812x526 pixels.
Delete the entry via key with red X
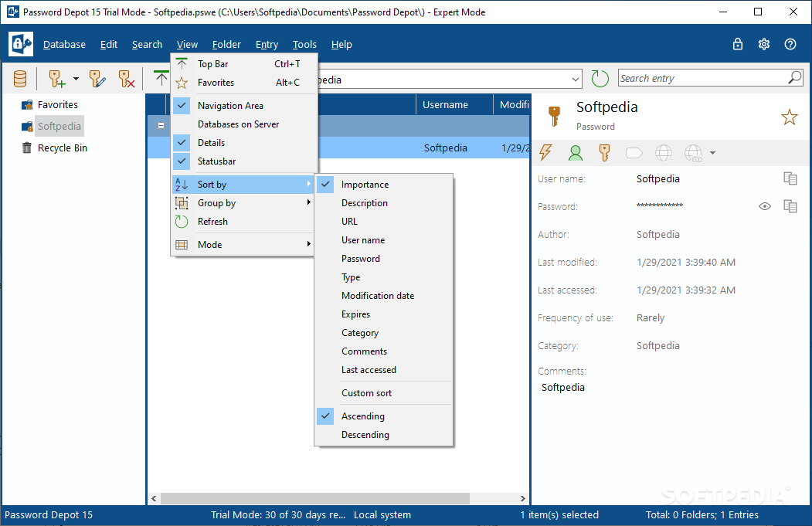[126, 79]
